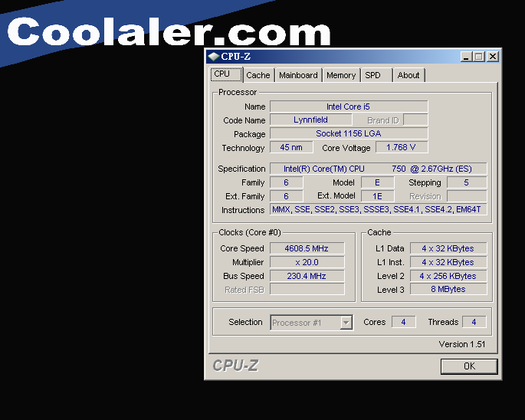Click the Instructions field listing MMX, SSE
This screenshot has width=525, height=420.
click(x=378, y=210)
